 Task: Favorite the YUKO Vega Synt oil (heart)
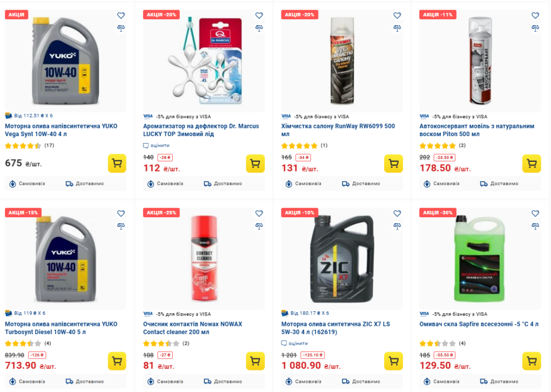tap(121, 16)
